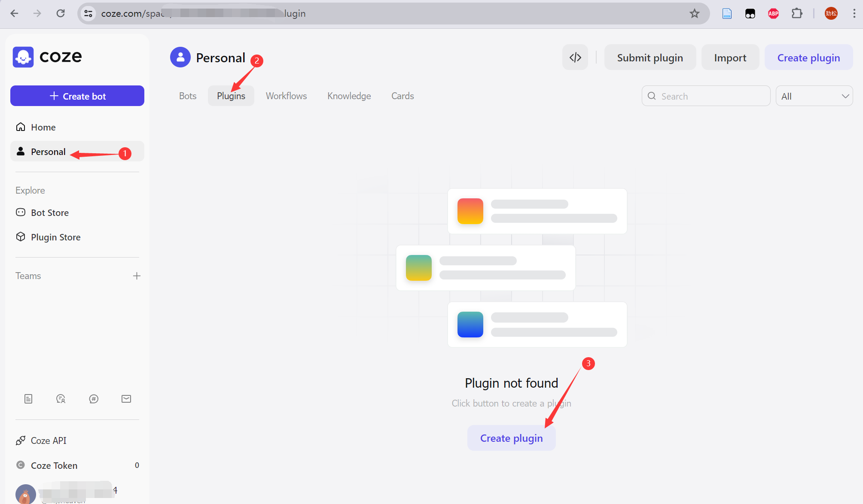Viewport: 863px width, 504px height.
Task: Click Submit plugin button
Action: [650, 58]
